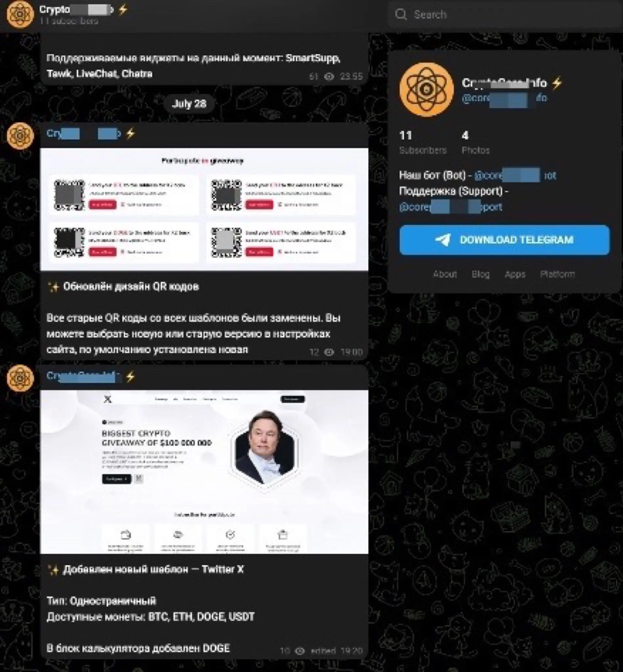Viewport: 623px width, 672px height.
Task: Open the bot username link after Наш бот
Action: pos(515,175)
